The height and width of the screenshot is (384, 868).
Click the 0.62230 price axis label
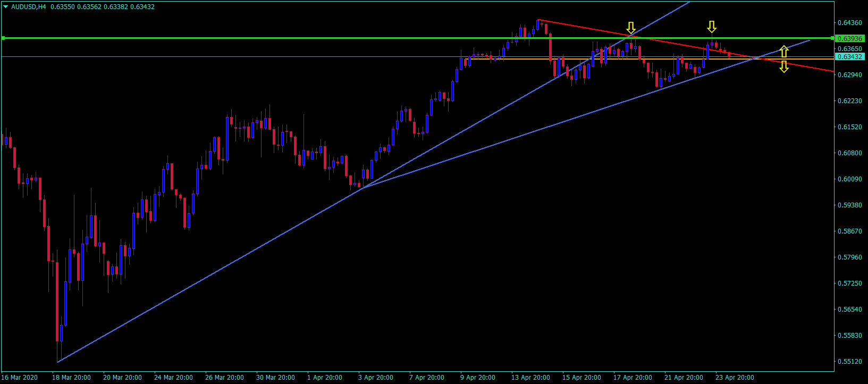pos(849,101)
